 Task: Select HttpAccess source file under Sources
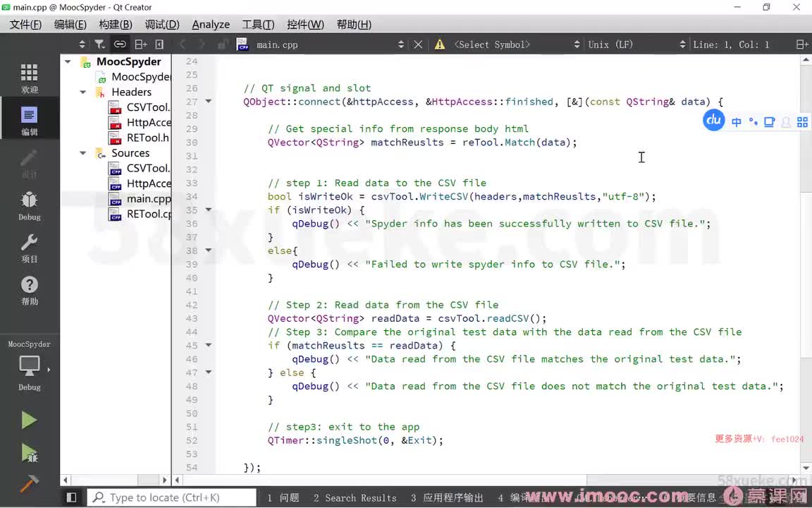140,183
